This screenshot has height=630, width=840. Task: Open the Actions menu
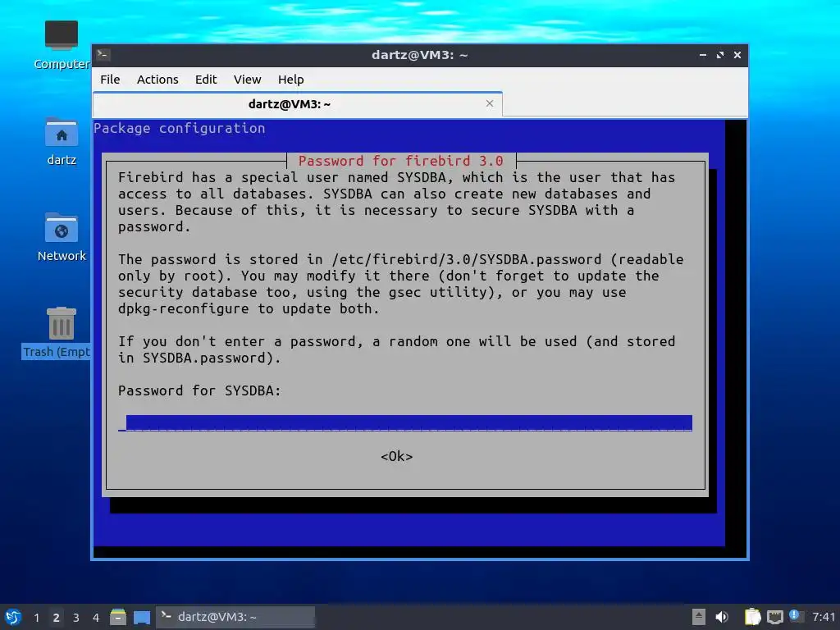(x=157, y=80)
